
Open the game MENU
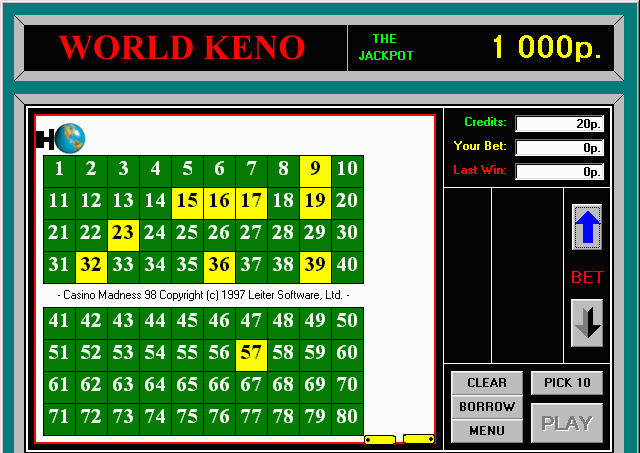487,431
